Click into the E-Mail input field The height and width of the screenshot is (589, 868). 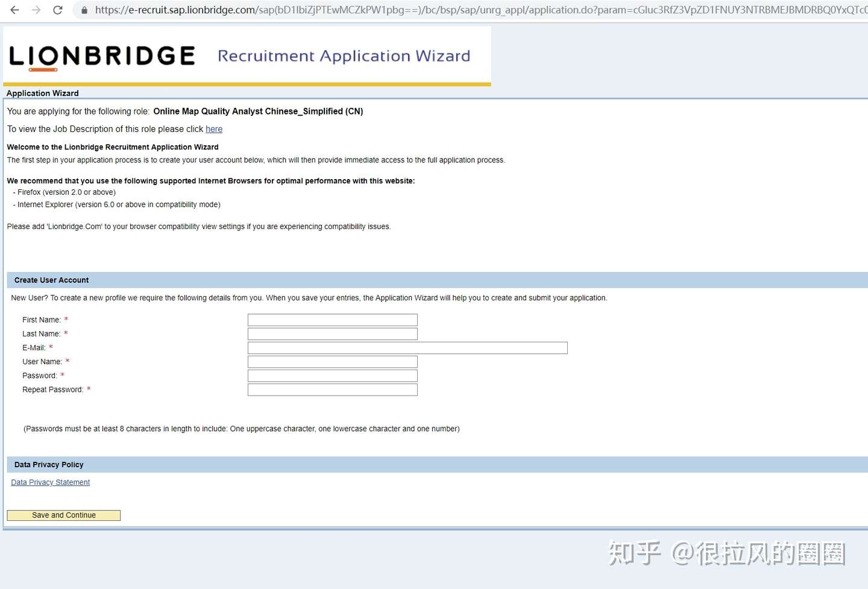point(407,348)
